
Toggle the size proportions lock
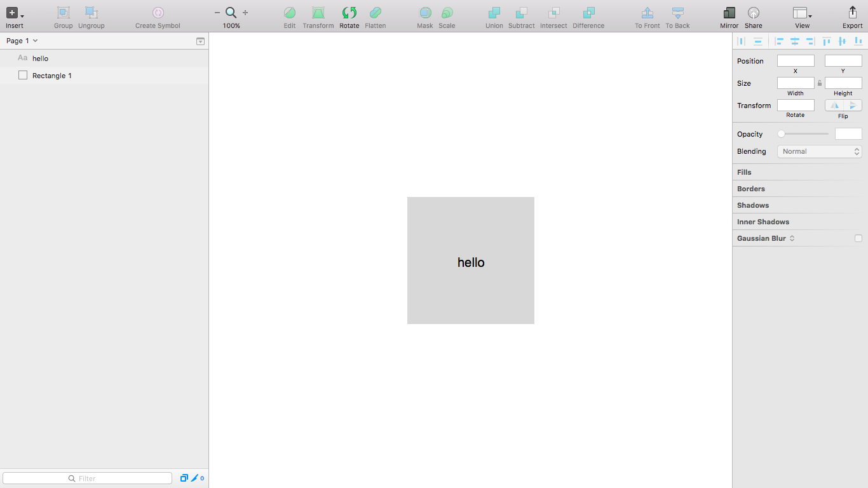820,83
